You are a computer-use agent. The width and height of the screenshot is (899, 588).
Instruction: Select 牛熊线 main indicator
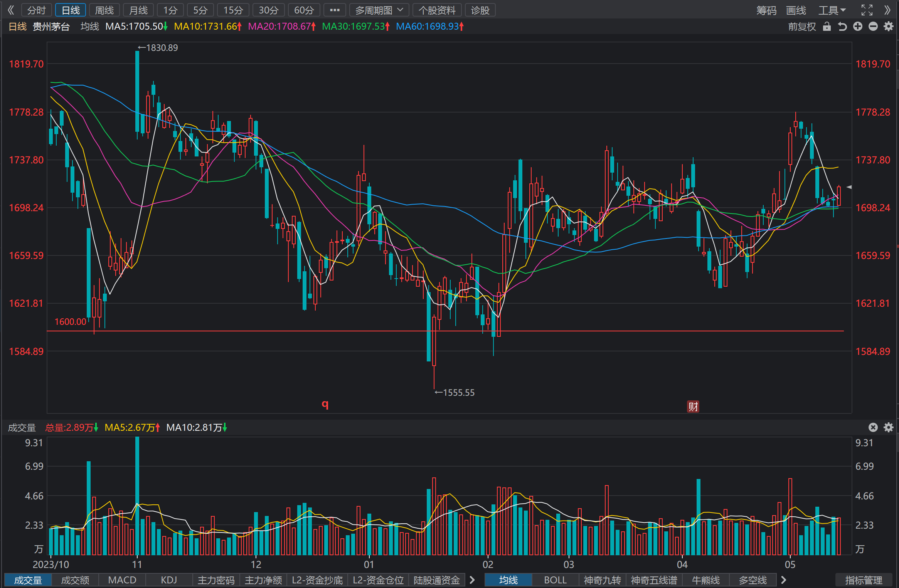coord(706,580)
